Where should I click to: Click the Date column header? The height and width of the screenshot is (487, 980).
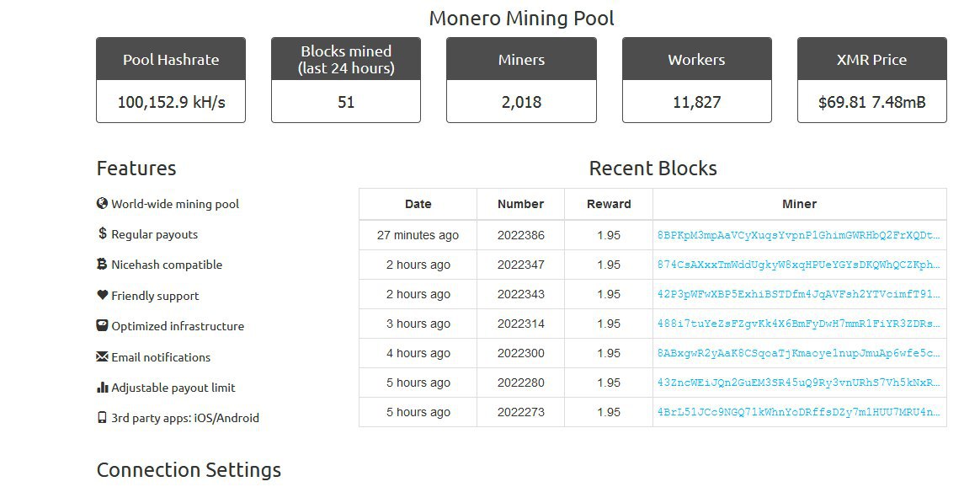[x=418, y=204]
